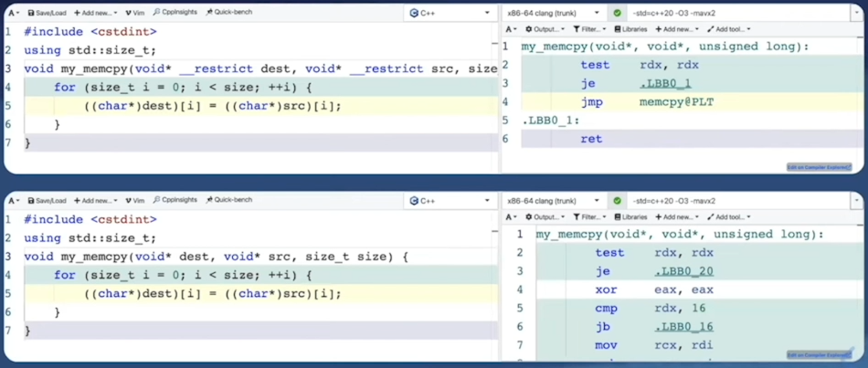
Task: Follow the .LBB0_16 label link after jb
Action: click(683, 327)
